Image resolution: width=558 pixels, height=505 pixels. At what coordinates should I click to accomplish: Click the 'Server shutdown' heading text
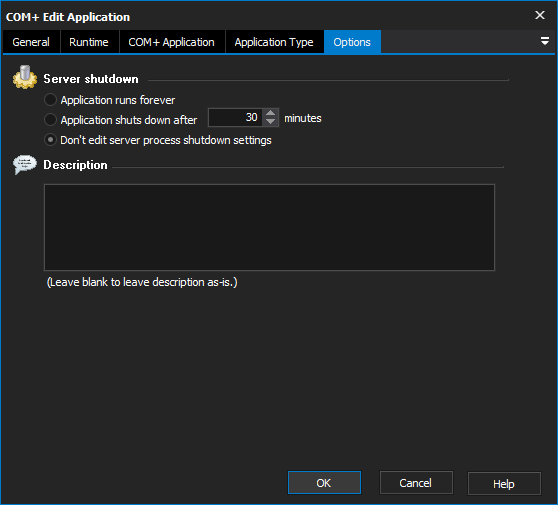[x=91, y=79]
